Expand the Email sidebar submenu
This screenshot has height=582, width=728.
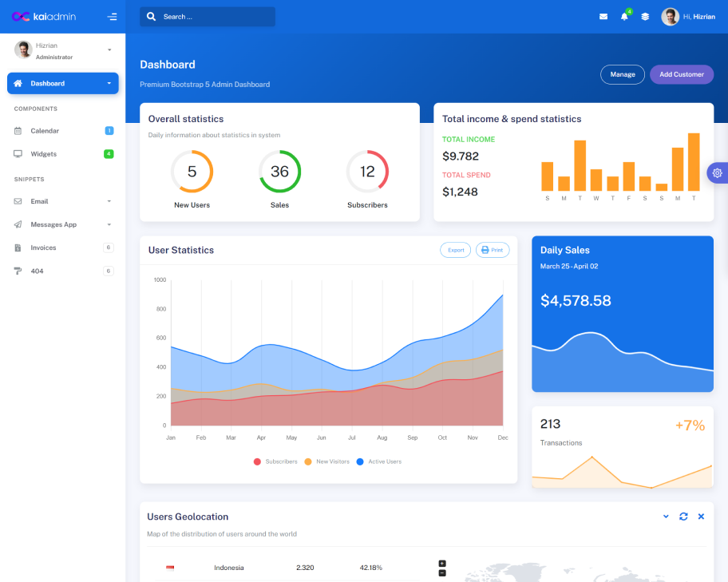[63, 201]
